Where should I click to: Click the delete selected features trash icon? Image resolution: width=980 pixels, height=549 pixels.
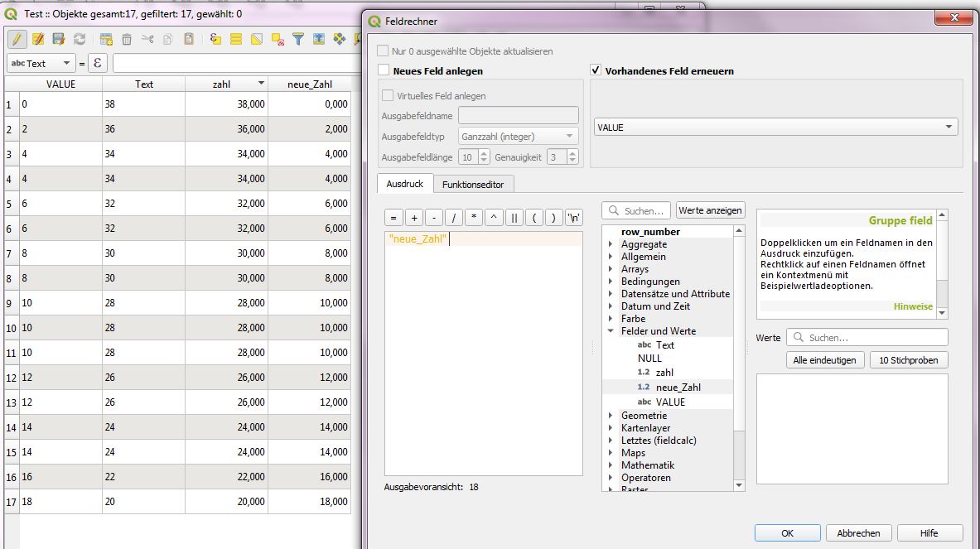[127, 39]
